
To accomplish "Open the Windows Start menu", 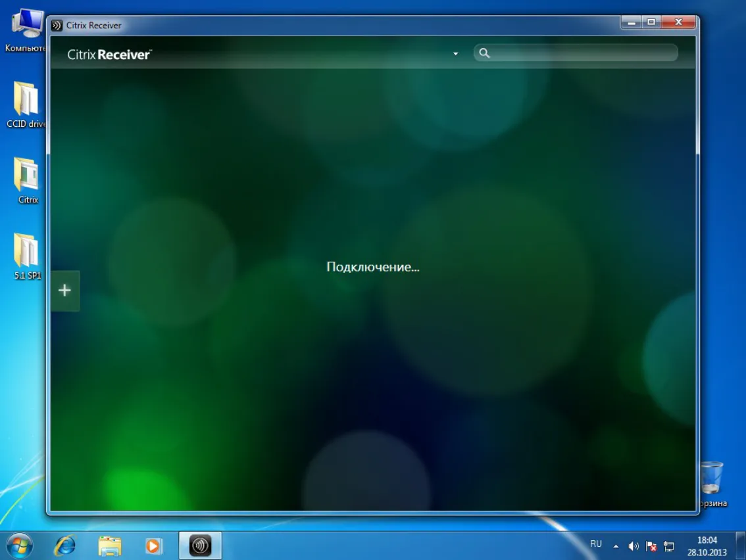I will click(x=20, y=546).
